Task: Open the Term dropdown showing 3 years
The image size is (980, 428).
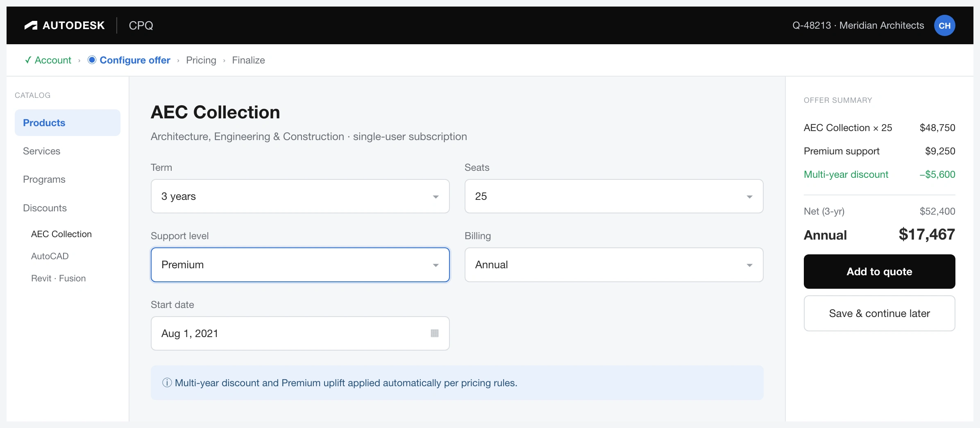Action: [x=300, y=196]
